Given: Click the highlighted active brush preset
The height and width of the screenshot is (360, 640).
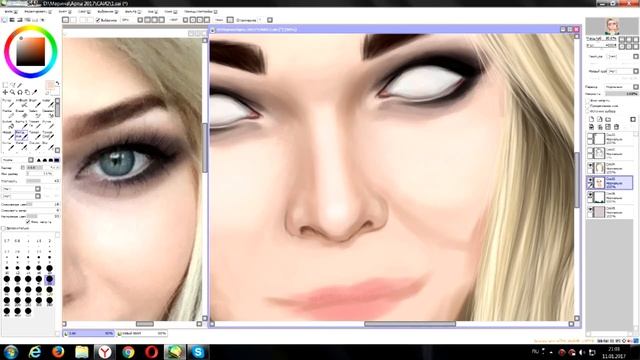Looking at the screenshot, I should [x=20, y=135].
